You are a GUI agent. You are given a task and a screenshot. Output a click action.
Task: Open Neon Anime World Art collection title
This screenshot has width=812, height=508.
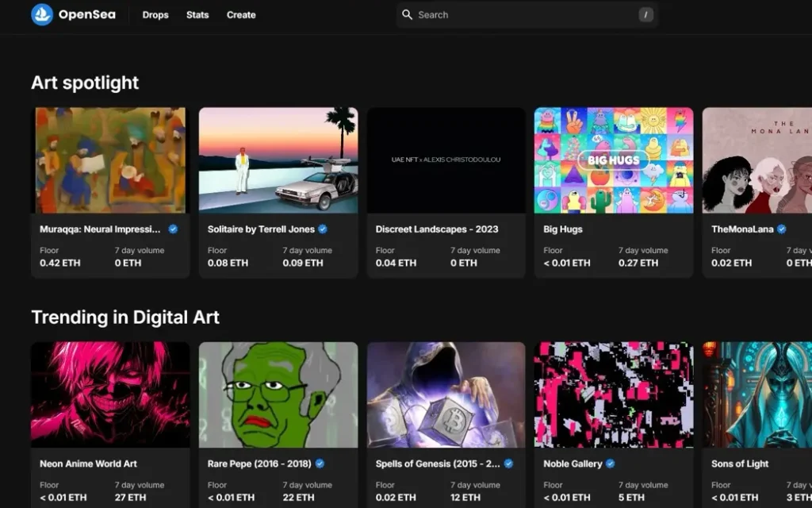(x=89, y=464)
